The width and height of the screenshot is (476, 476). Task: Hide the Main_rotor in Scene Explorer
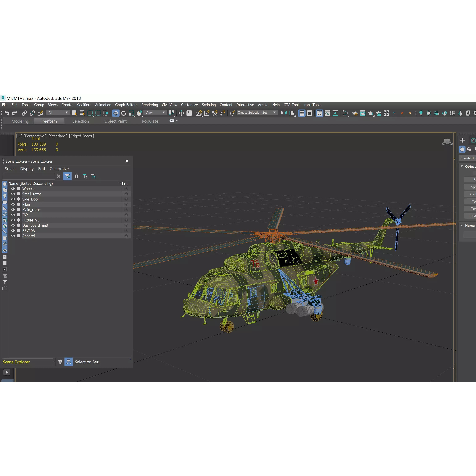[13, 210]
